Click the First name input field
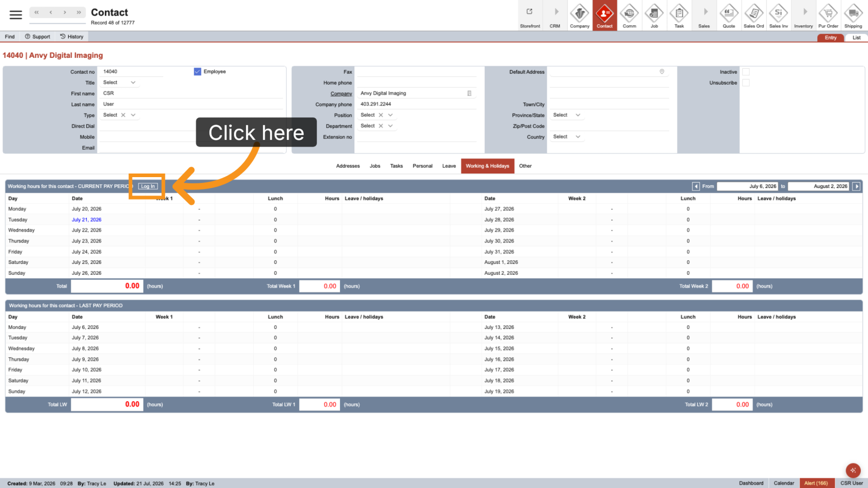 (191, 93)
